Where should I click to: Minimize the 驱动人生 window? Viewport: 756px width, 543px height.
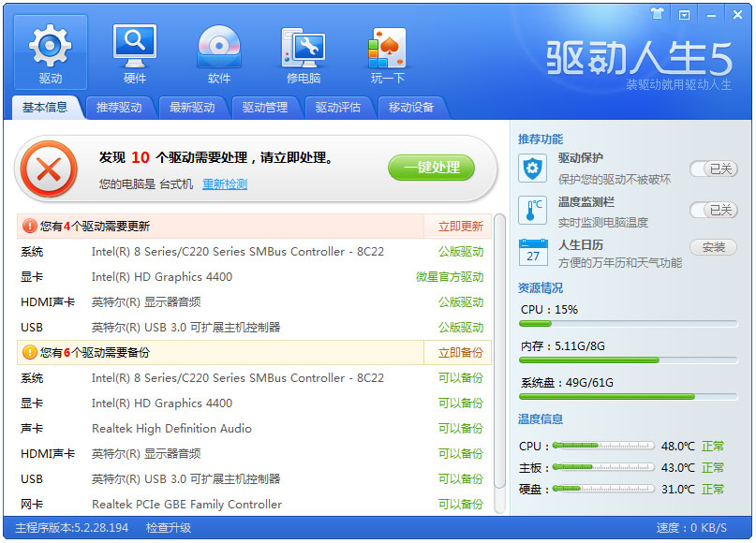point(711,15)
